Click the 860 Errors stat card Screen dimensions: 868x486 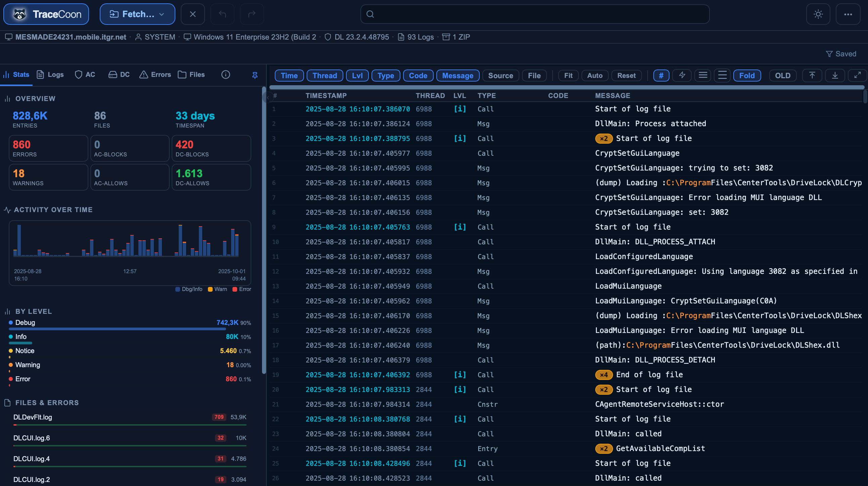pos(48,148)
